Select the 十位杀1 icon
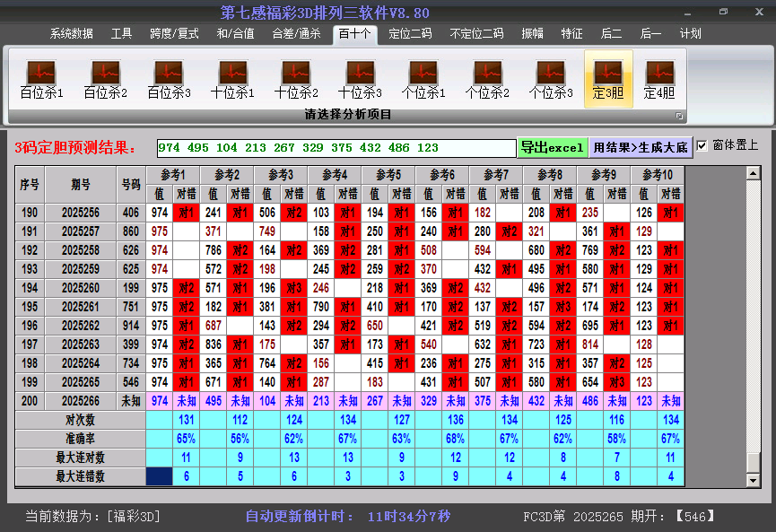This screenshot has height=532, width=776. 231,76
